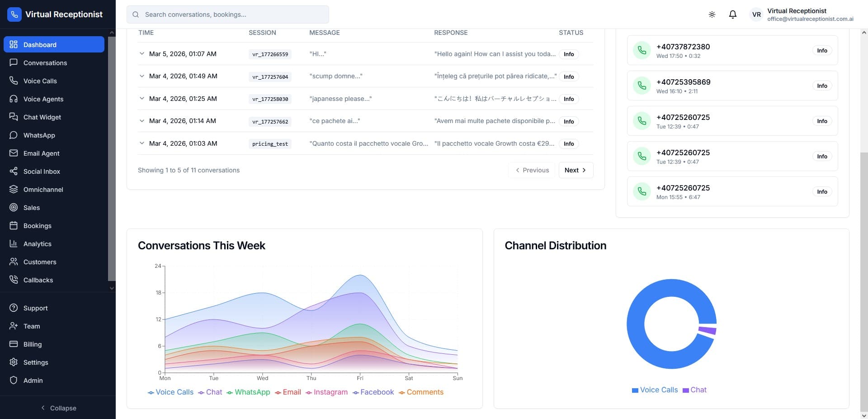
Task: Click the search magnifier icon
Action: [136, 14]
